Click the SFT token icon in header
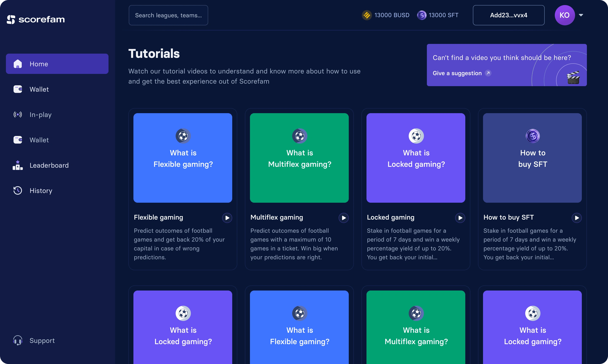Image resolution: width=608 pixels, height=364 pixels. (x=422, y=15)
